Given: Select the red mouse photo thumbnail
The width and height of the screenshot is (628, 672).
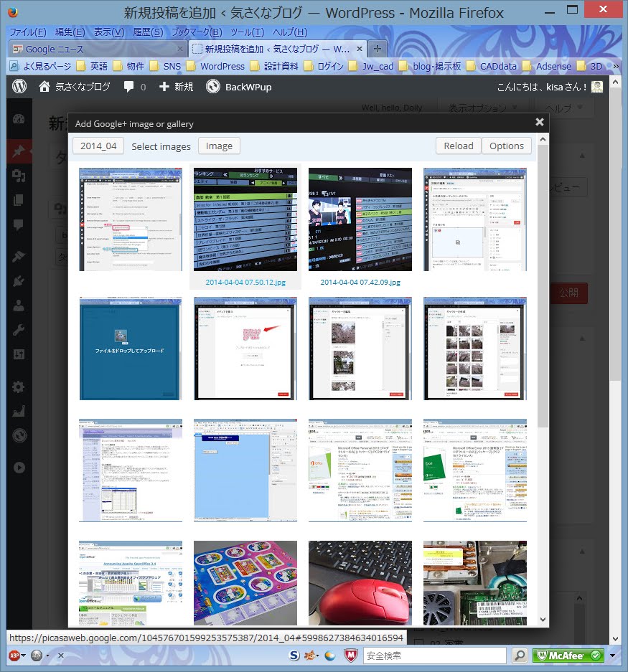Looking at the screenshot, I should pyautogui.click(x=360, y=583).
